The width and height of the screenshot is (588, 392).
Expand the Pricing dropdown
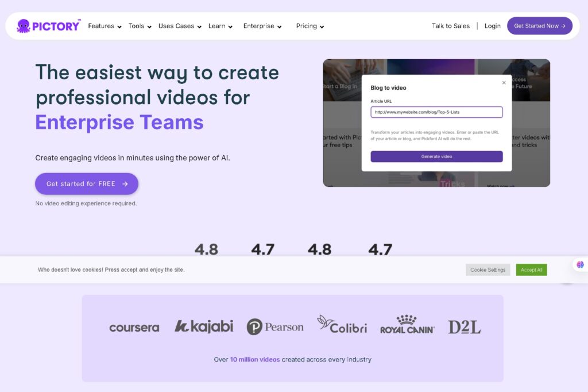click(310, 26)
